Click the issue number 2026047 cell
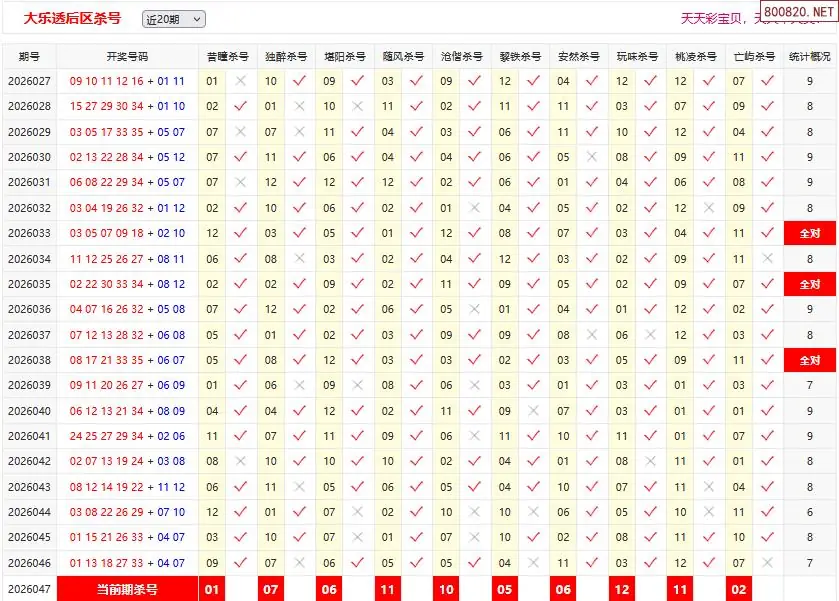This screenshot has height=601, width=839. coord(29,590)
